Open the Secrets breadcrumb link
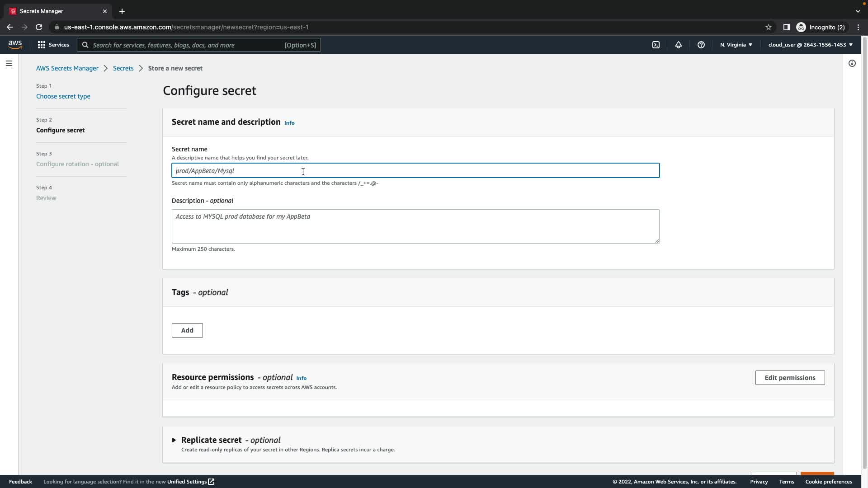Viewport: 868px width, 488px height. (123, 68)
